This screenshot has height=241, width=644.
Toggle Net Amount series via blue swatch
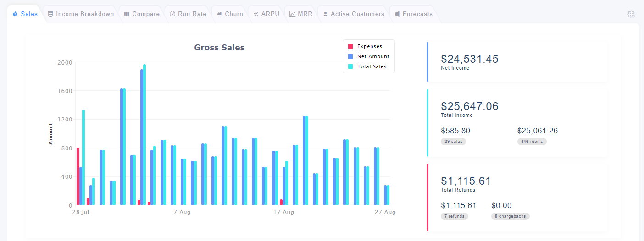click(350, 56)
